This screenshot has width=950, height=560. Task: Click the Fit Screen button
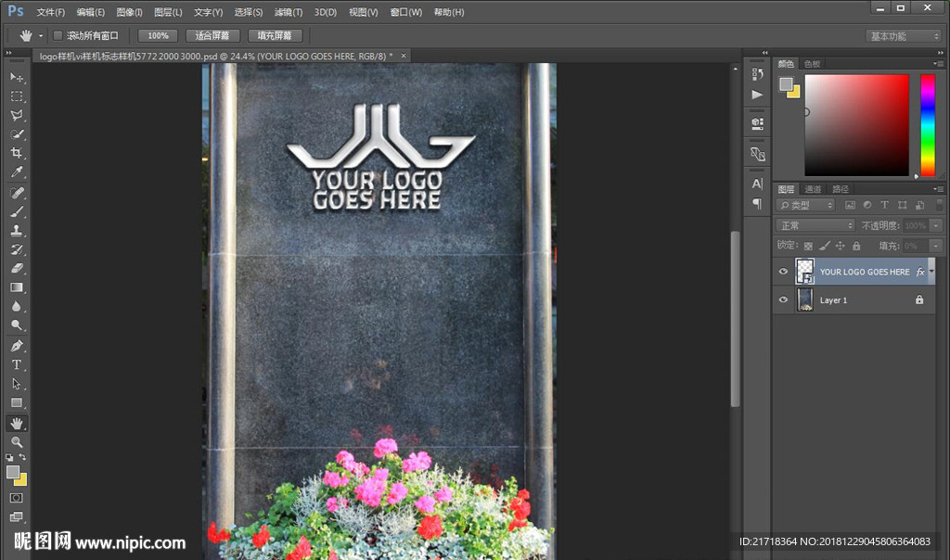212,36
